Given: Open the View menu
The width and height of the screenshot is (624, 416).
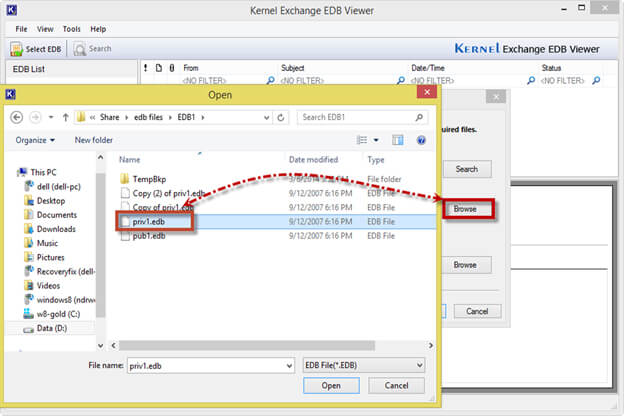Looking at the screenshot, I should [x=45, y=29].
